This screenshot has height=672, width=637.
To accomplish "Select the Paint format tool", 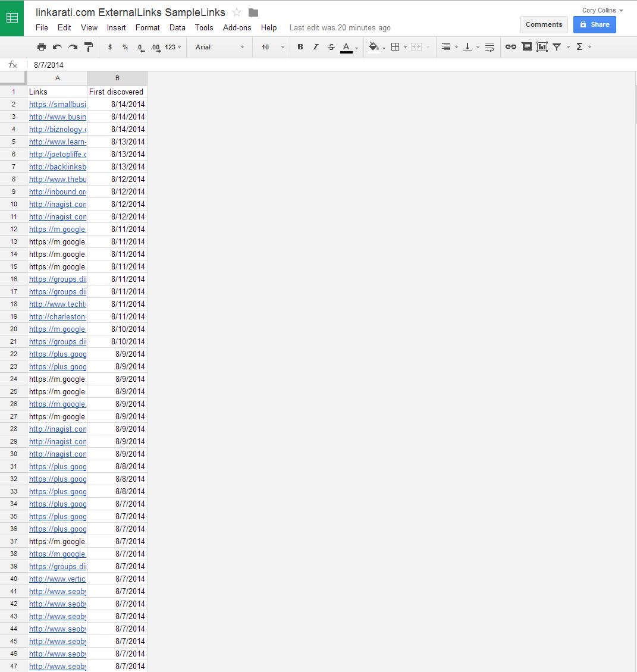I will click(x=89, y=46).
